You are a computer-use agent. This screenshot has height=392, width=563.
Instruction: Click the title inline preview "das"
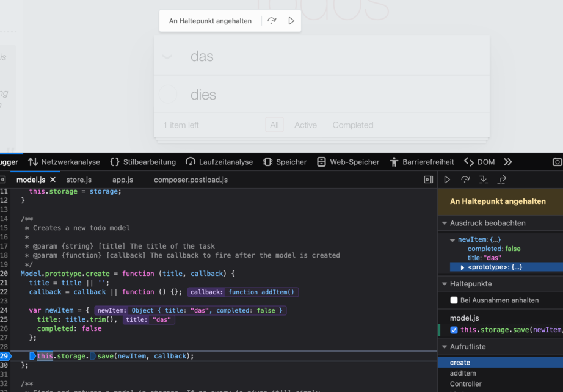pyautogui.click(x=162, y=319)
